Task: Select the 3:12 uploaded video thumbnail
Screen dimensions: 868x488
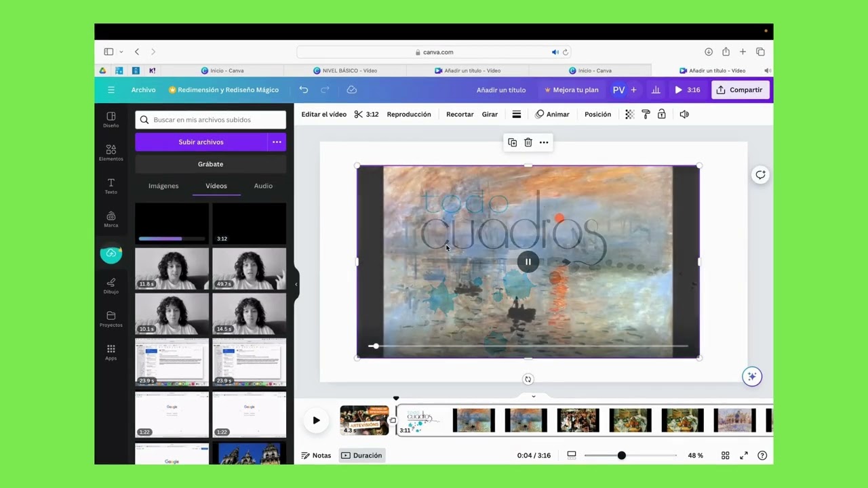Action: tap(249, 224)
